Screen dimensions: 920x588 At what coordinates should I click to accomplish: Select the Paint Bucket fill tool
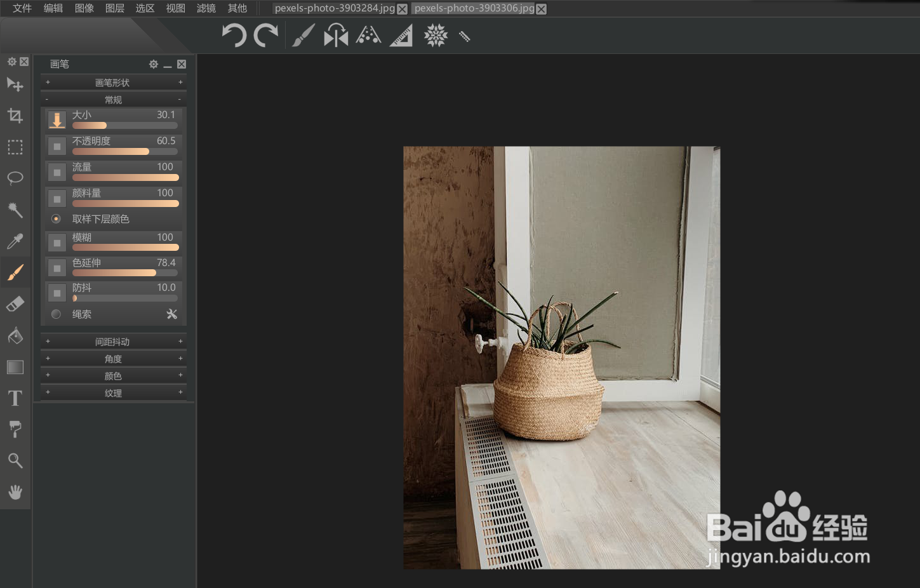coord(15,335)
